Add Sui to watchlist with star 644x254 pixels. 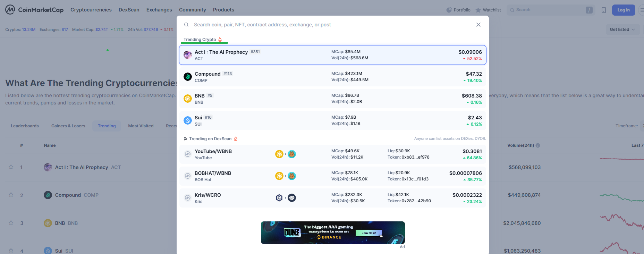tap(11, 251)
